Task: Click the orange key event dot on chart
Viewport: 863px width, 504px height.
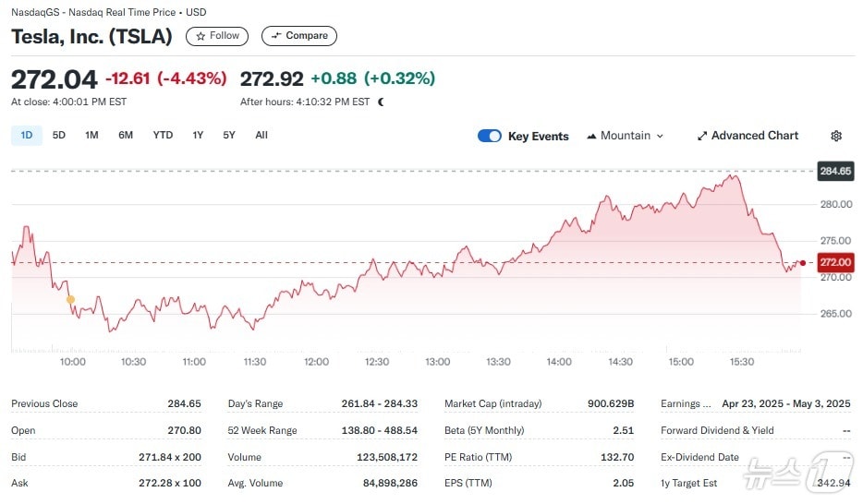Action: click(x=70, y=299)
